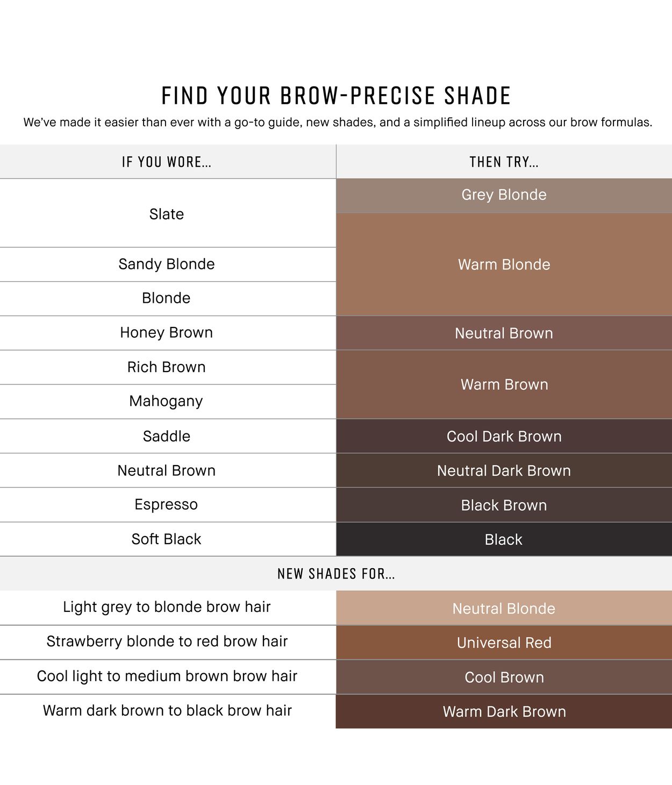Click the Warm Dark Brown swatch
Viewport: 672px width, 785px height.
[x=504, y=711]
